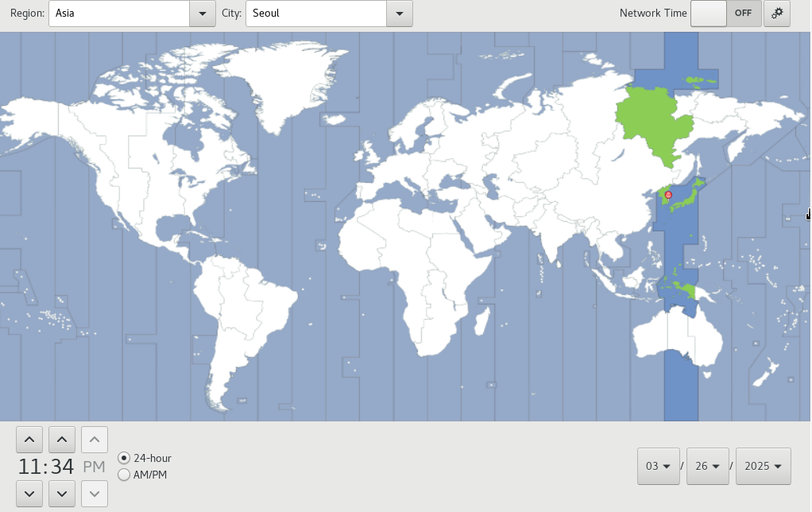Click the Seoul city combo field
This screenshot has height=512, width=812.
click(x=316, y=14)
